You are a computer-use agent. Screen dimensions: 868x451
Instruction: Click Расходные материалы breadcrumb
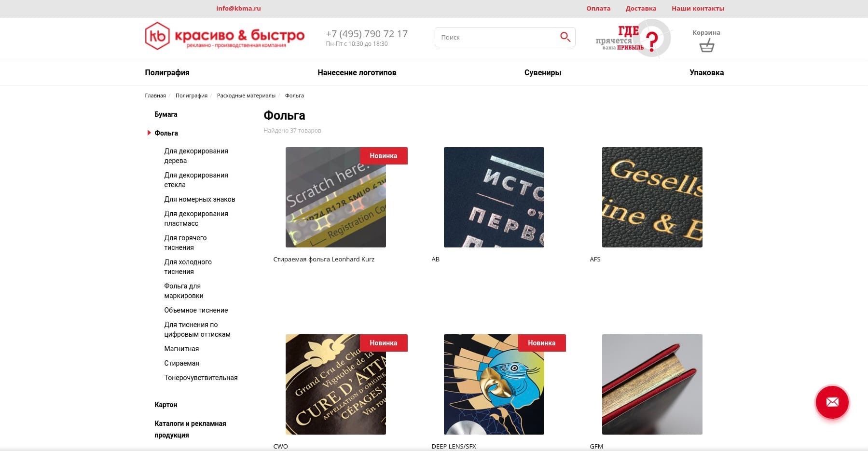click(246, 96)
